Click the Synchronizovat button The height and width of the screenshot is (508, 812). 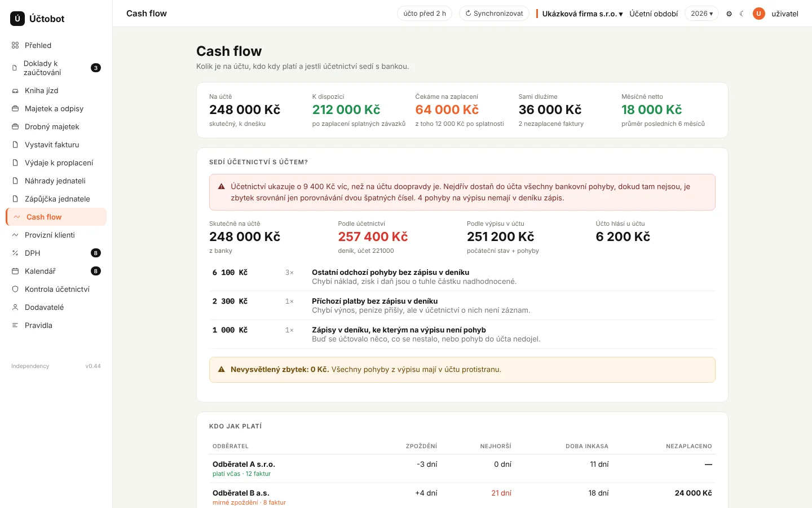(494, 14)
